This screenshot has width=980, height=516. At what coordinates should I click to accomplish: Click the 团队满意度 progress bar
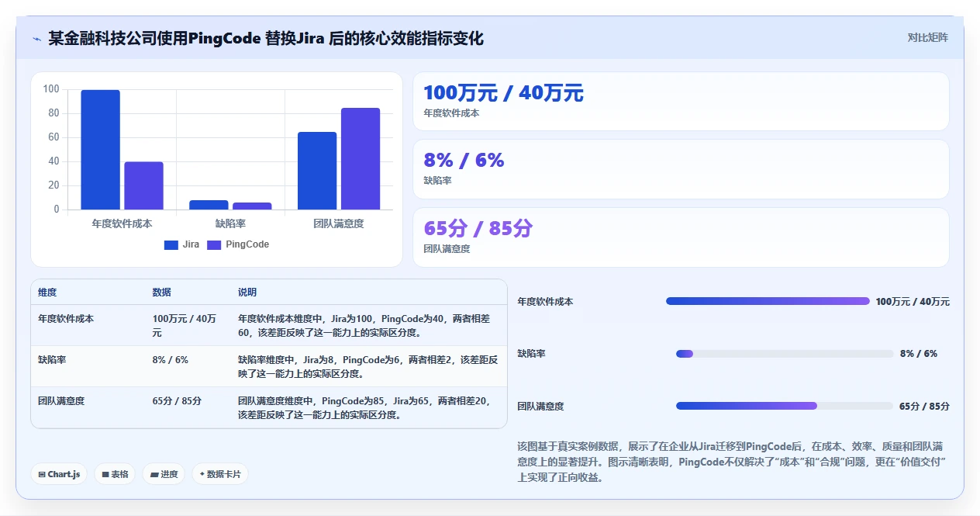pyautogui.click(x=785, y=406)
